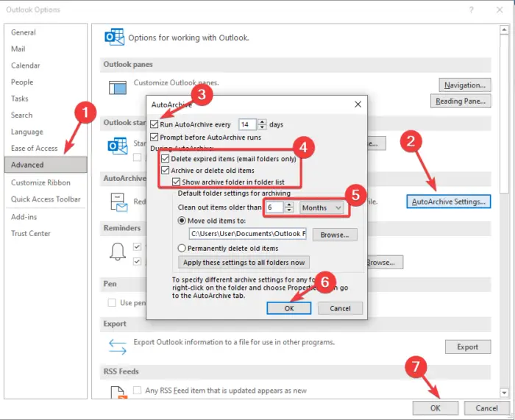Click the Reminders bell icon
The height and width of the screenshot is (420, 515).
118,252
